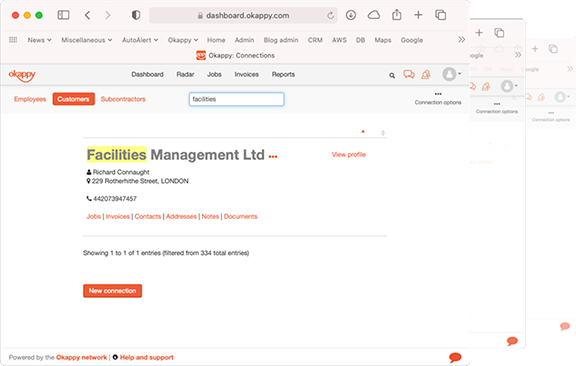Open the Google bookmark

(x=412, y=40)
